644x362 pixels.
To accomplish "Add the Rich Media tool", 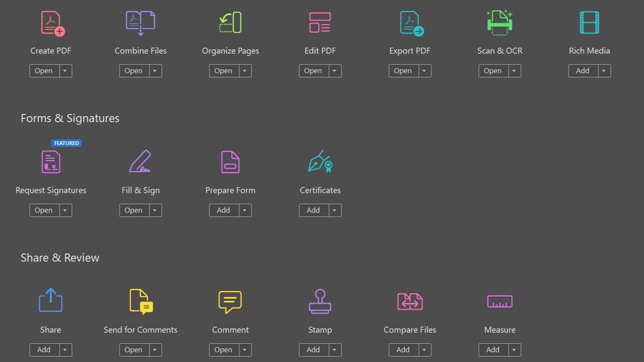I will click(583, 71).
